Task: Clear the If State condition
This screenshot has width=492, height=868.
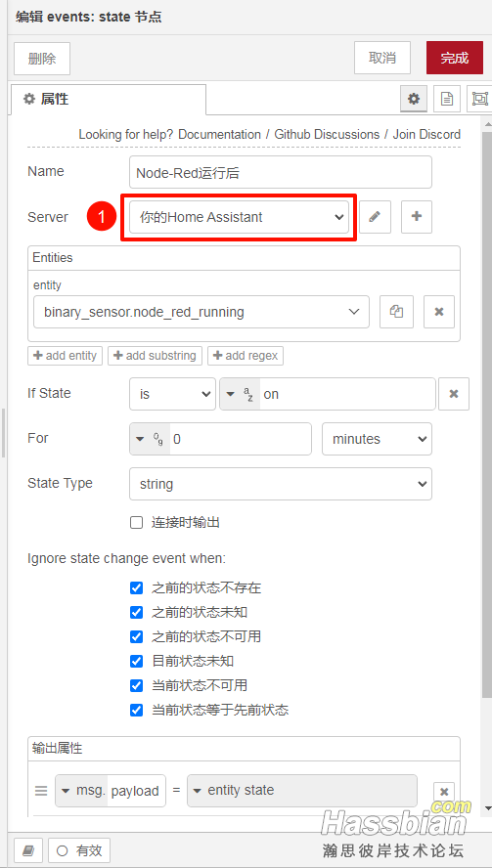Action: click(454, 394)
